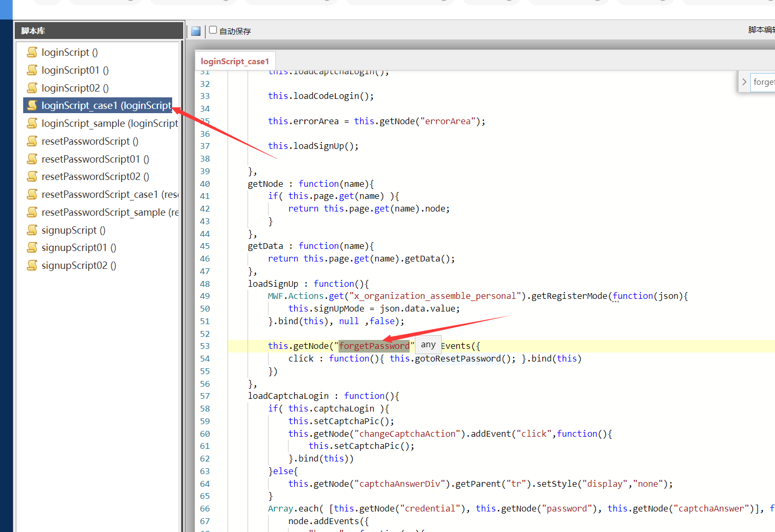Expand the find widget replace chevron
775x532 pixels.
[744, 82]
